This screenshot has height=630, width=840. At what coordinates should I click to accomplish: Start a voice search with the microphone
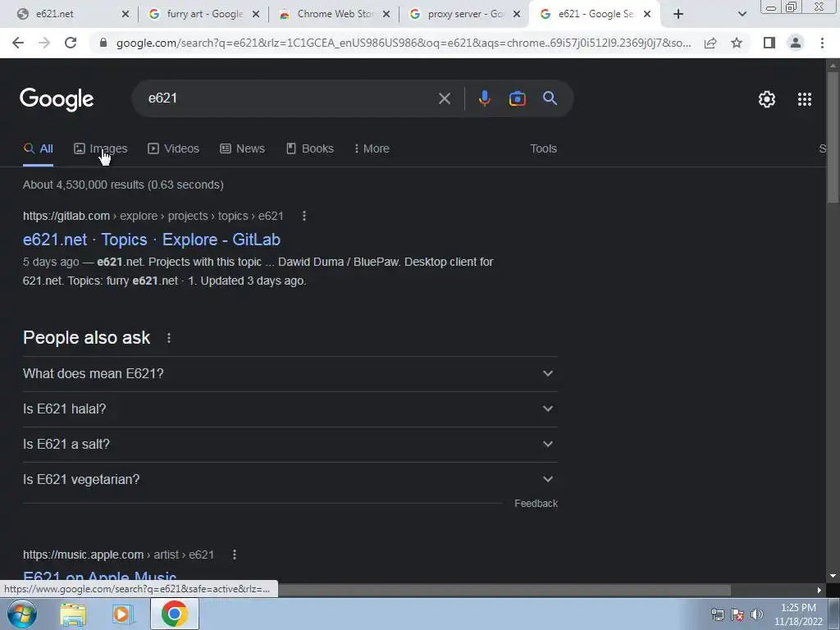[485, 98]
